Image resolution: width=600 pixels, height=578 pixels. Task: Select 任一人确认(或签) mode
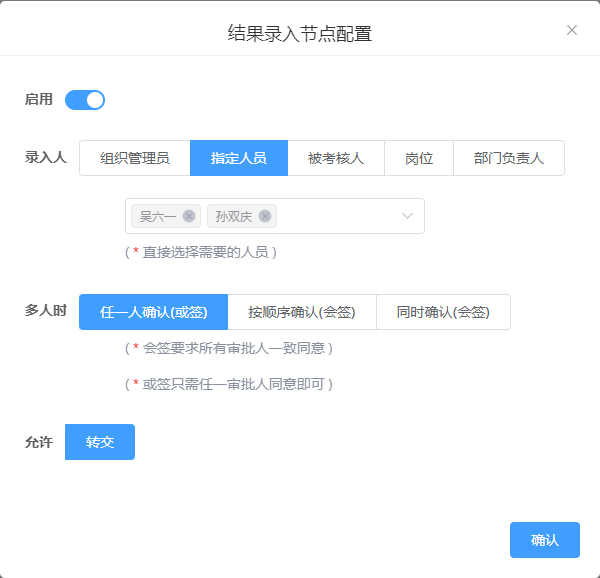[153, 312]
